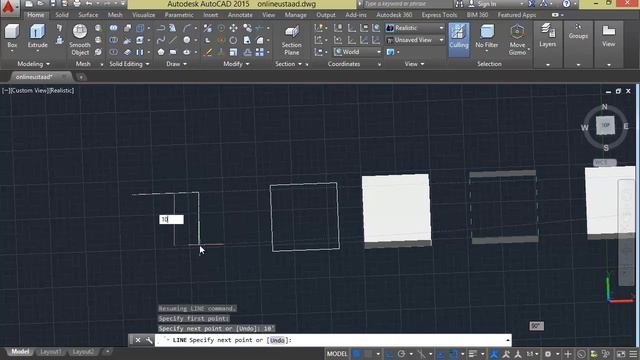The width and height of the screenshot is (640, 360).
Task: Toggle grid display in status bar
Action: [356, 354]
